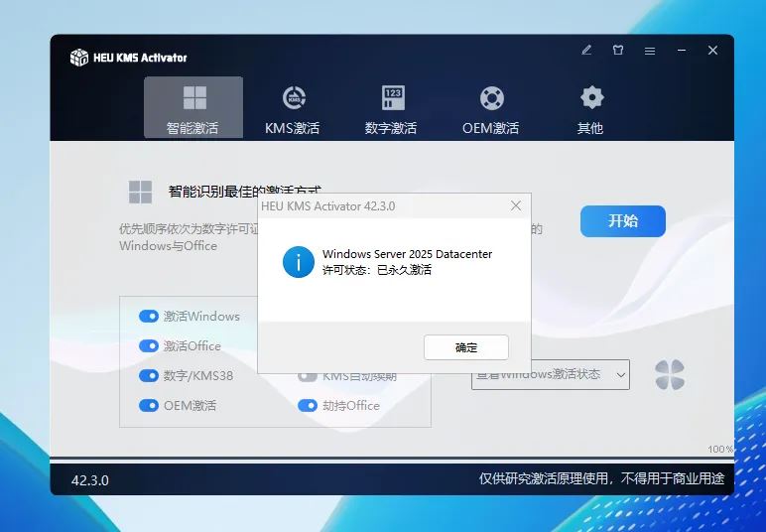Click the 仅供研究激活原理使用 footer notice

tap(601, 478)
